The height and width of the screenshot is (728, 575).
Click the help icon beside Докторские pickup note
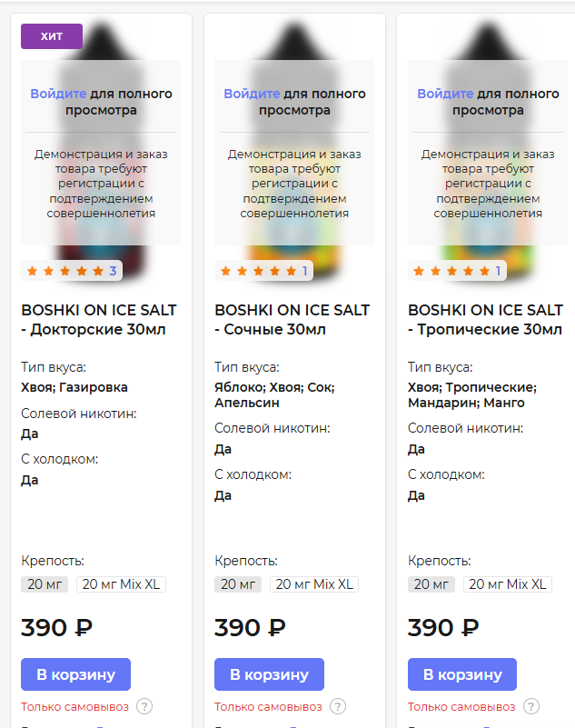(144, 706)
